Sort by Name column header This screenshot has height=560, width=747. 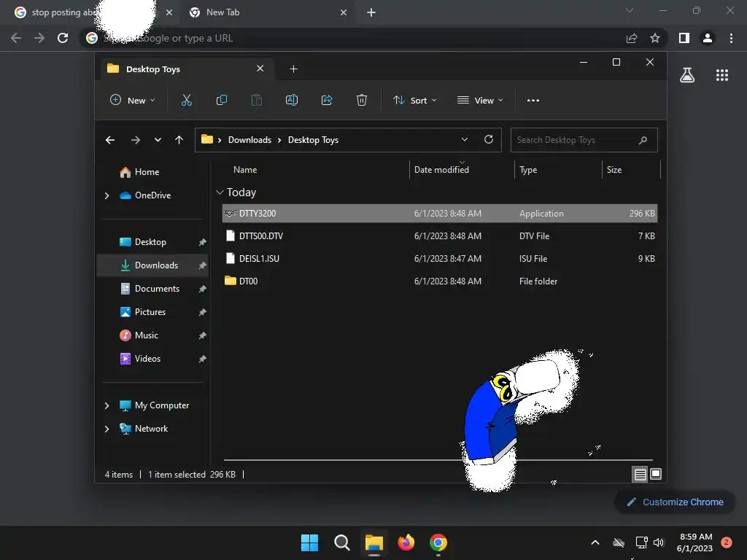[245, 169]
